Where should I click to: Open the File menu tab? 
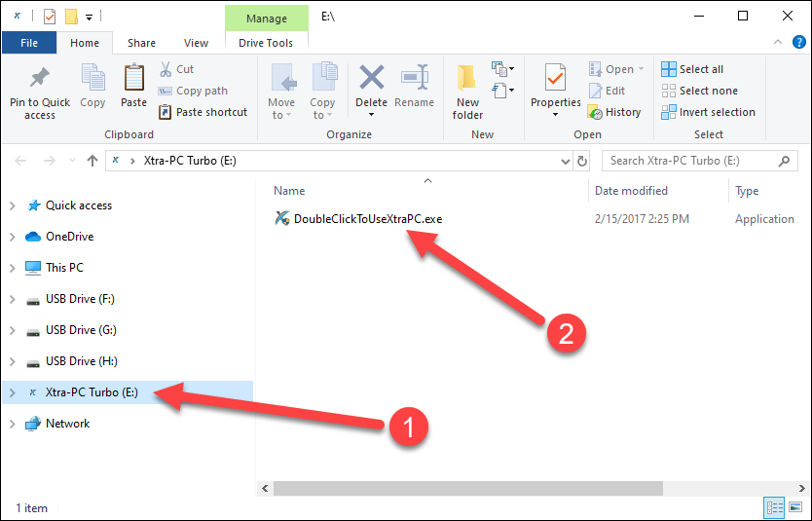coord(29,43)
